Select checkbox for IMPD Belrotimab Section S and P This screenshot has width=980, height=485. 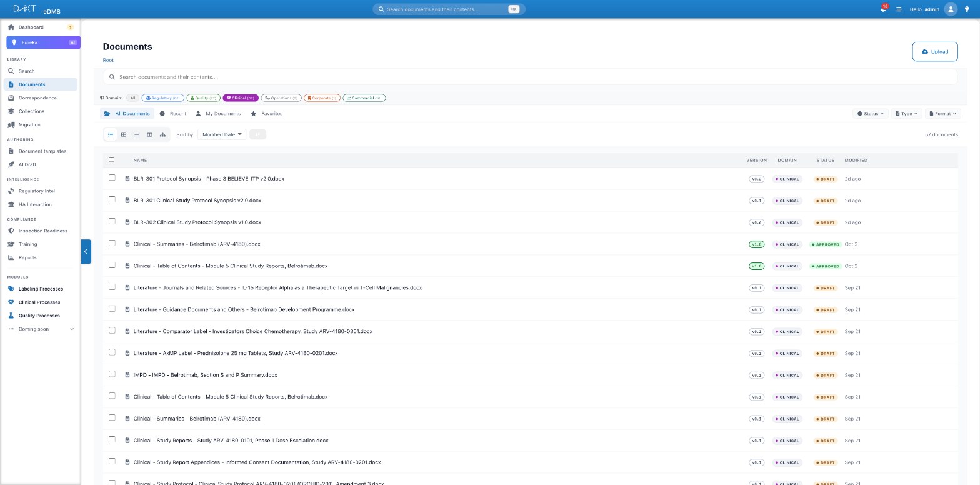tap(112, 374)
